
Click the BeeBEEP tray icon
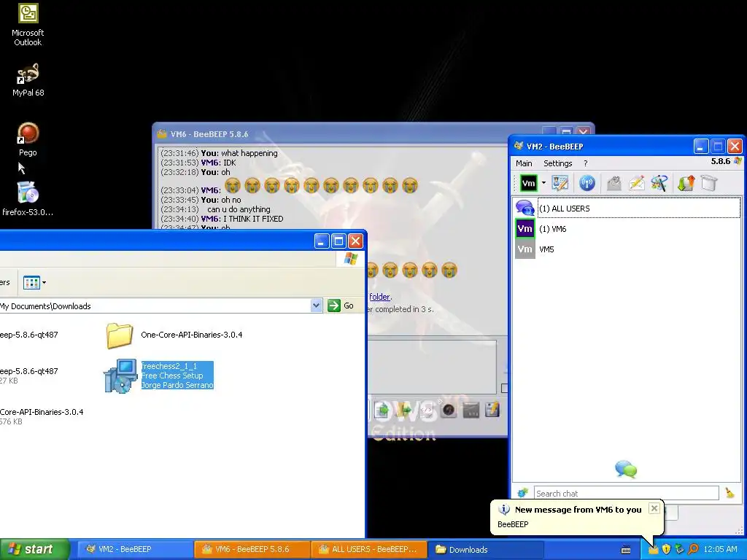pos(654,550)
